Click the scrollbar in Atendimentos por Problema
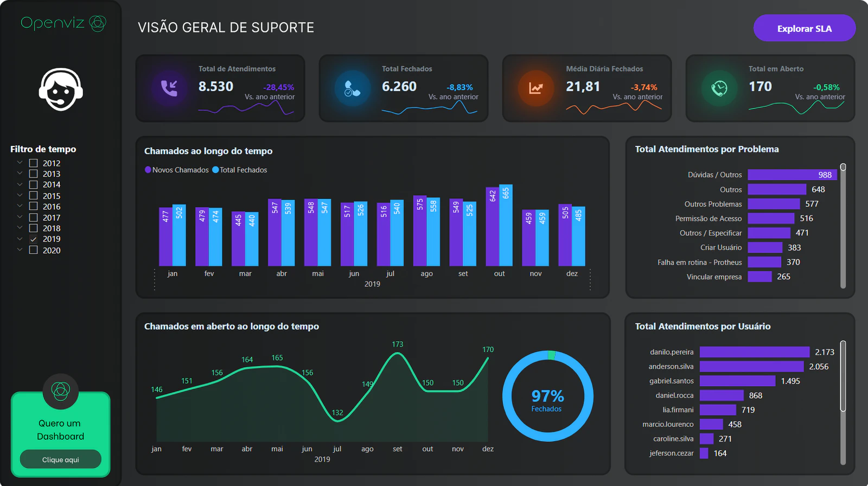This screenshot has height=486, width=868. [843, 226]
